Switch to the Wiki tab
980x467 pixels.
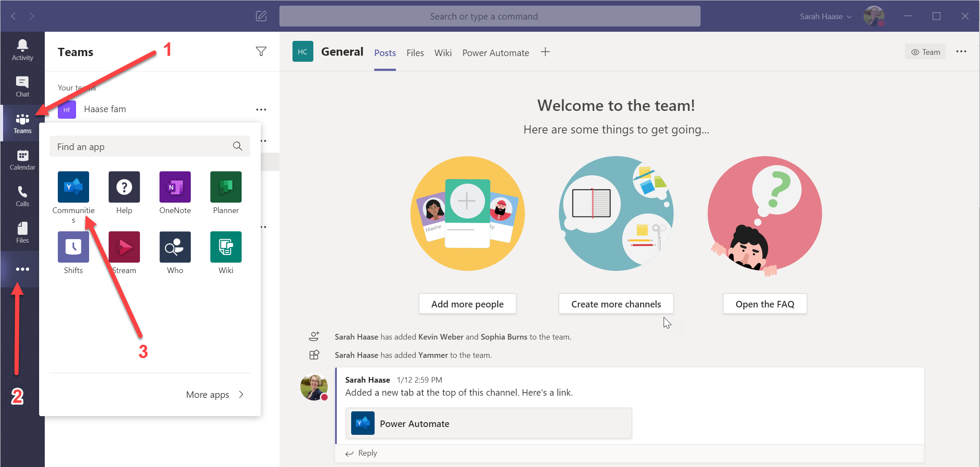(443, 53)
